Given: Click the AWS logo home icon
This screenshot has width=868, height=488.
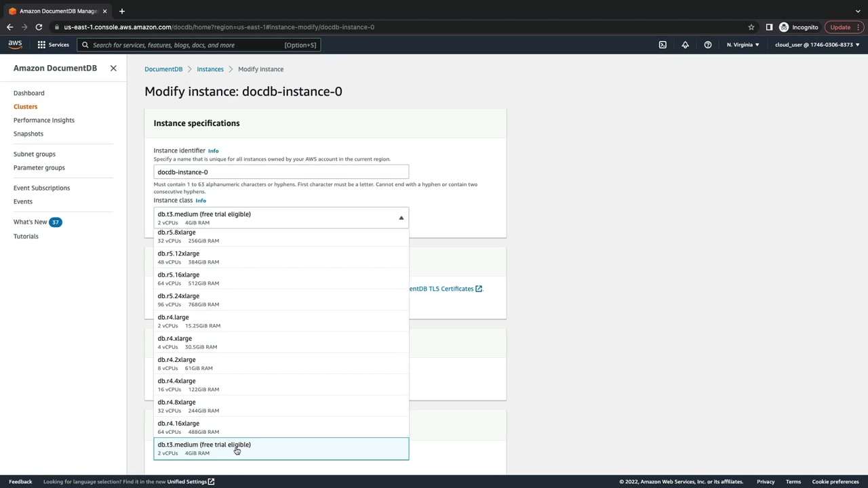Looking at the screenshot, I should (x=15, y=45).
